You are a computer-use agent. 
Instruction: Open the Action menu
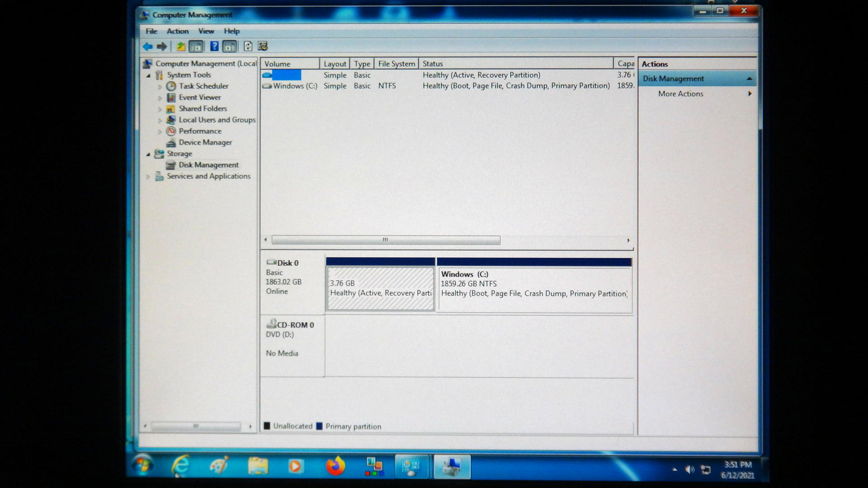tap(178, 31)
